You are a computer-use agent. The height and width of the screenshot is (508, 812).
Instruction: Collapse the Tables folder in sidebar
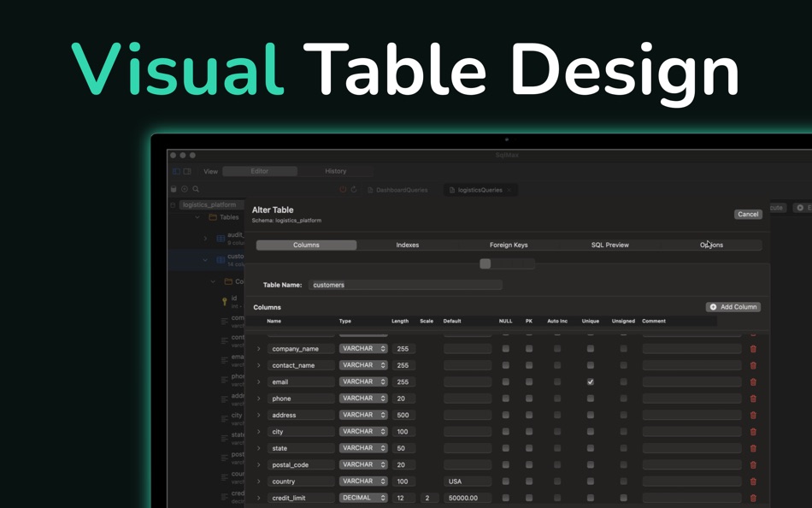(x=197, y=217)
